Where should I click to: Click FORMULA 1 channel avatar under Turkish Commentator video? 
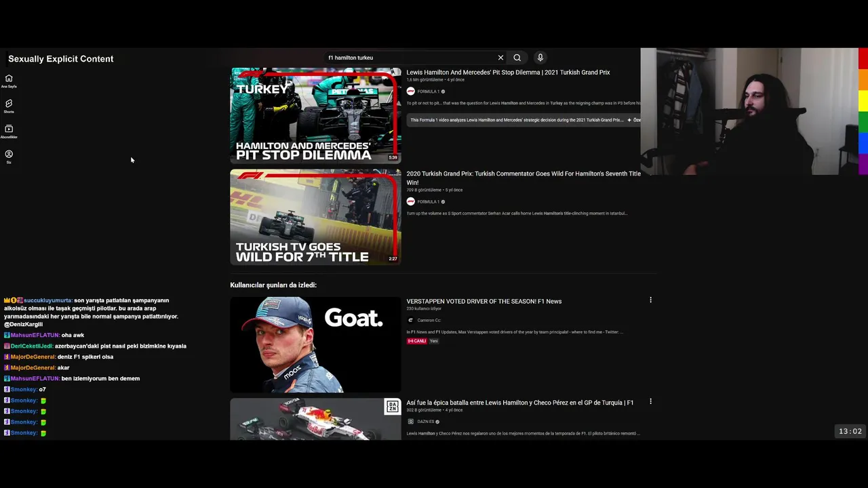coord(410,201)
